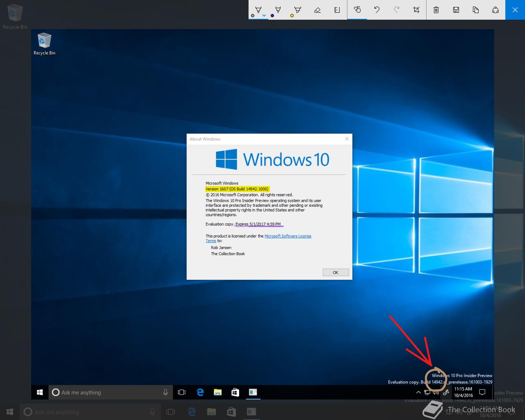Select the dimmed Recycle Bin on the outer desktop
Image resolution: width=525 pixels, height=420 pixels.
[x=15, y=16]
